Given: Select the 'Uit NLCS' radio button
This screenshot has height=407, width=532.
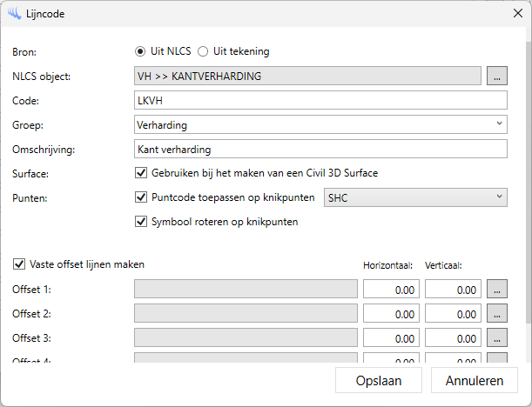Looking at the screenshot, I should pos(140,51).
